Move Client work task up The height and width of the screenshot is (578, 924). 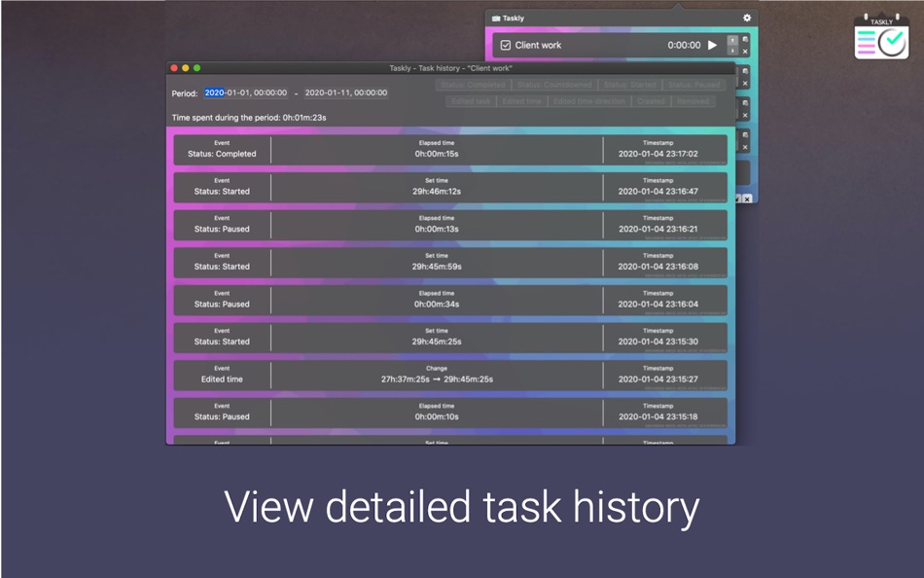click(732, 40)
